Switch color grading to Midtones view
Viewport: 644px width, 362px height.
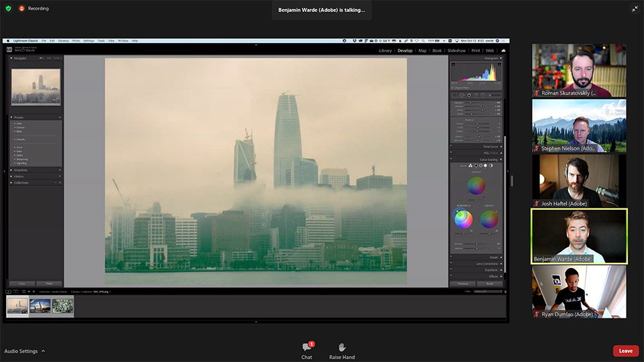coord(480,166)
